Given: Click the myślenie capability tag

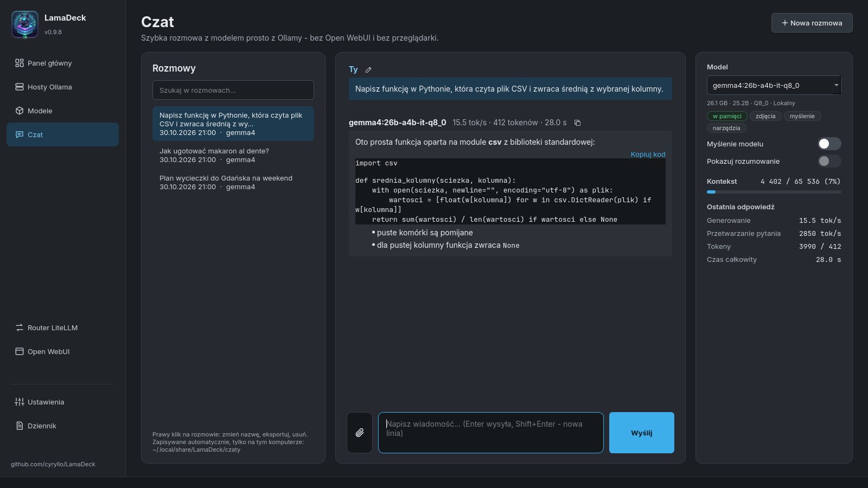Looking at the screenshot, I should (x=802, y=116).
